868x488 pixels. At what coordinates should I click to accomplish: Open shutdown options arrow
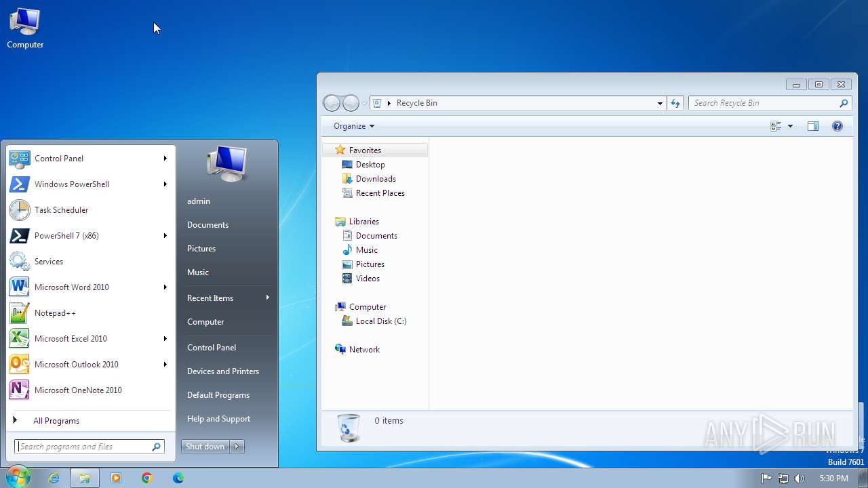237,447
